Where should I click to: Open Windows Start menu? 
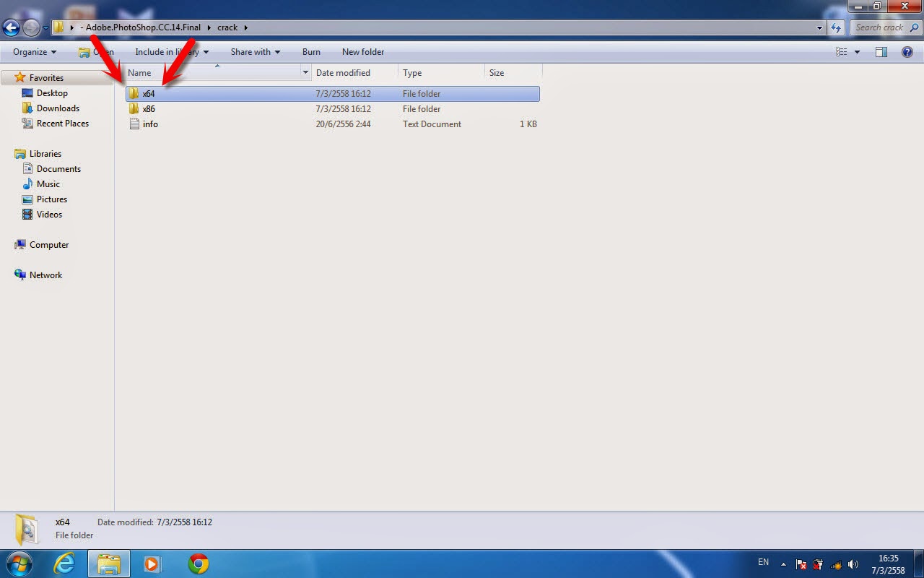click(19, 564)
